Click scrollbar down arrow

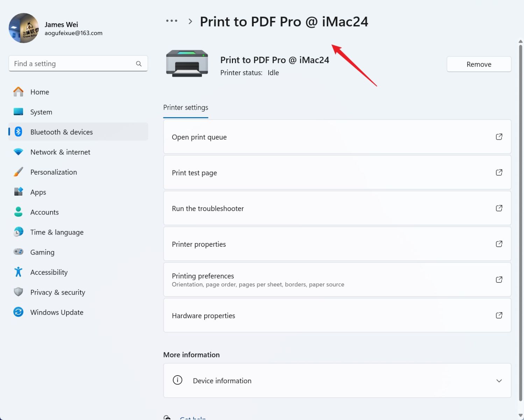click(x=521, y=415)
